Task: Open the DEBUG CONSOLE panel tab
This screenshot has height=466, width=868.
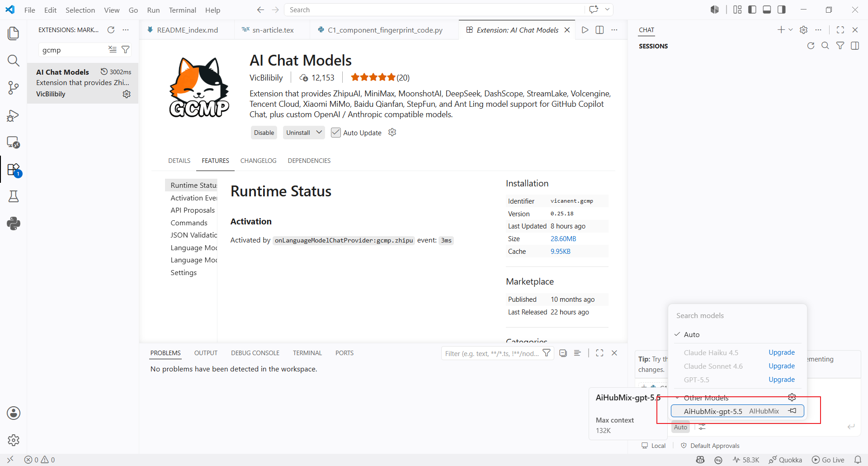Action: pyautogui.click(x=255, y=353)
